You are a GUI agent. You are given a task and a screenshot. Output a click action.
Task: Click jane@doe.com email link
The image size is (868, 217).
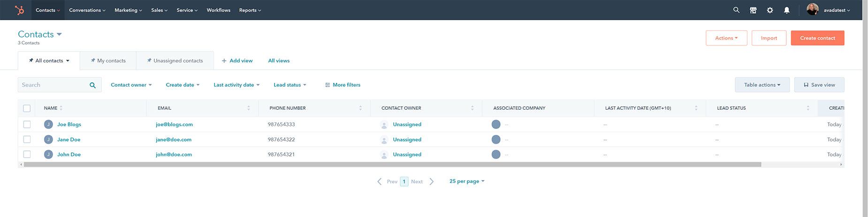(174, 139)
